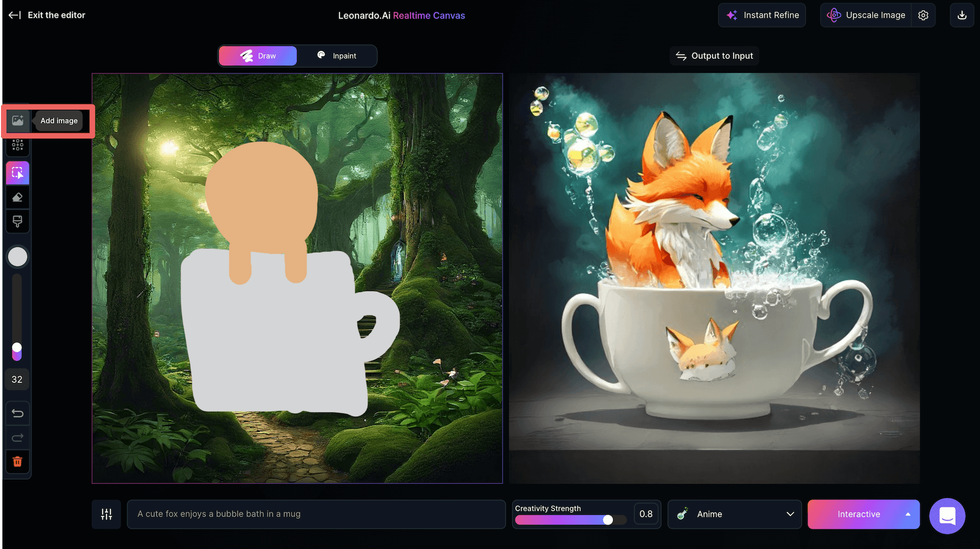Click the Instant Refine button
The width and height of the screenshot is (980, 549).
[762, 15]
